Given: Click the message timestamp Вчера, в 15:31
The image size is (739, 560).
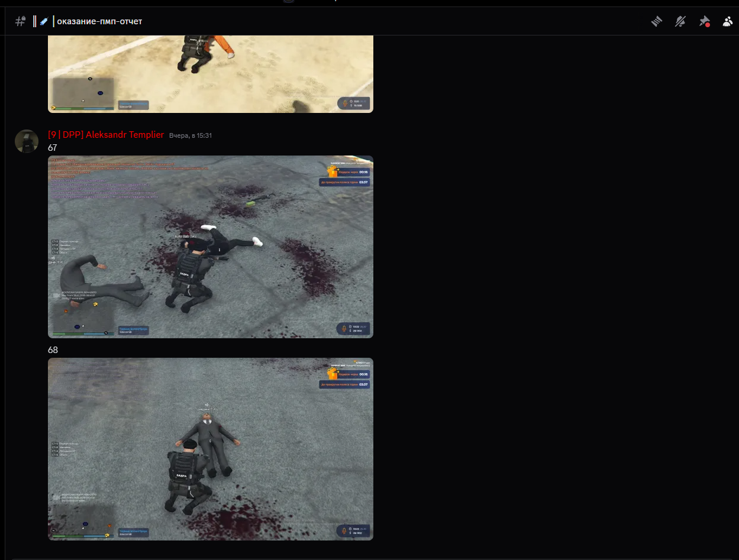Looking at the screenshot, I should [x=191, y=135].
